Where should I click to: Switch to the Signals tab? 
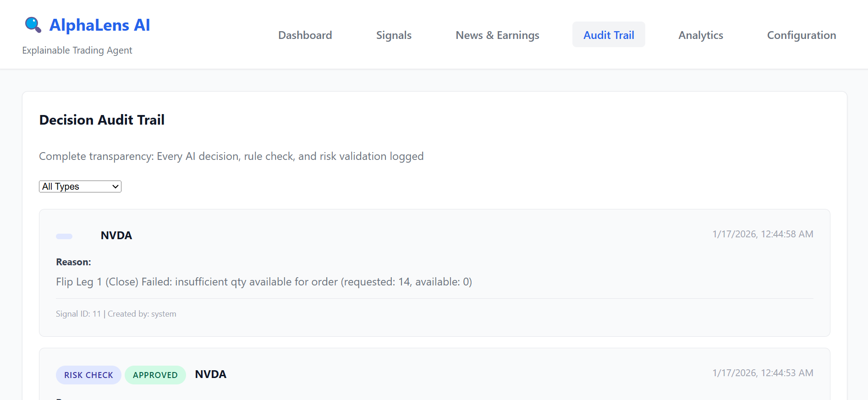click(x=394, y=35)
